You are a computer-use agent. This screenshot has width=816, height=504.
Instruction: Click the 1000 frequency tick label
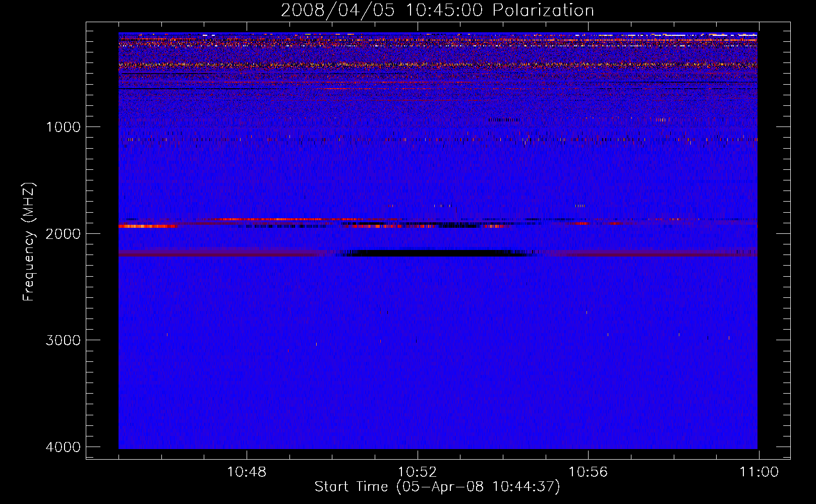pyautogui.click(x=63, y=127)
